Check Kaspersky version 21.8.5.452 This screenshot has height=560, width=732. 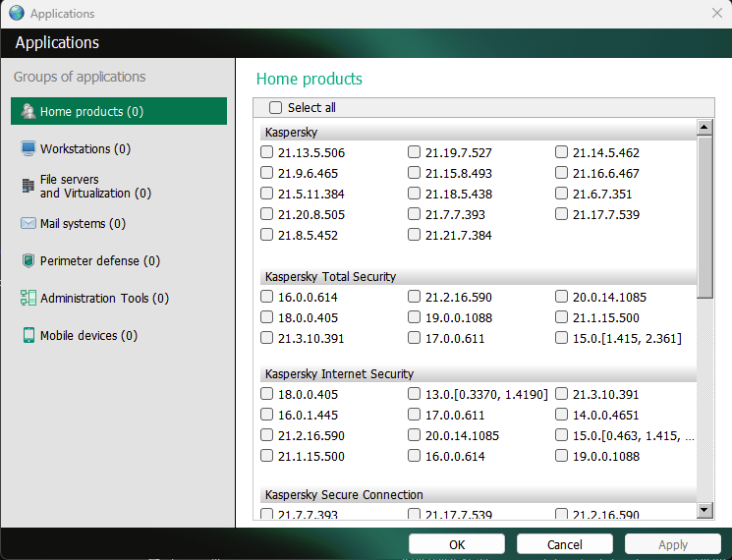266,234
